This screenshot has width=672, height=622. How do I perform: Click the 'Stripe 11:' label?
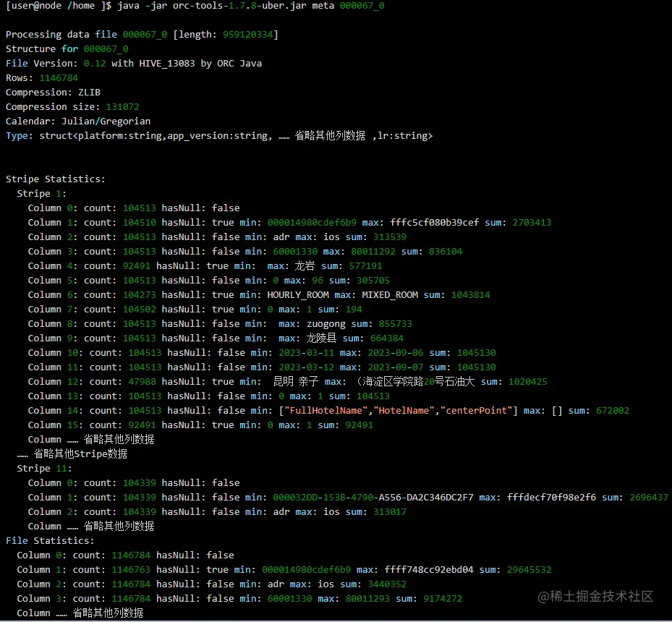coord(45,469)
